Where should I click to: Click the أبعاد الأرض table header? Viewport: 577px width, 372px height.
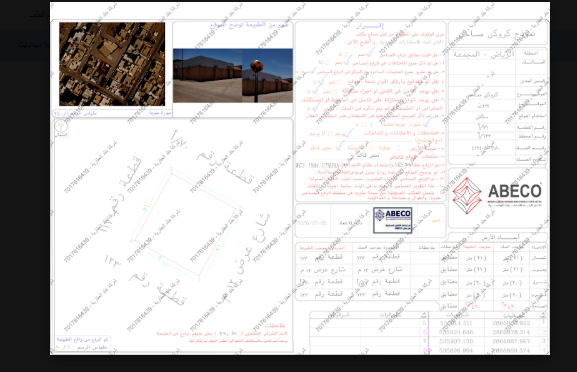tap(495, 238)
